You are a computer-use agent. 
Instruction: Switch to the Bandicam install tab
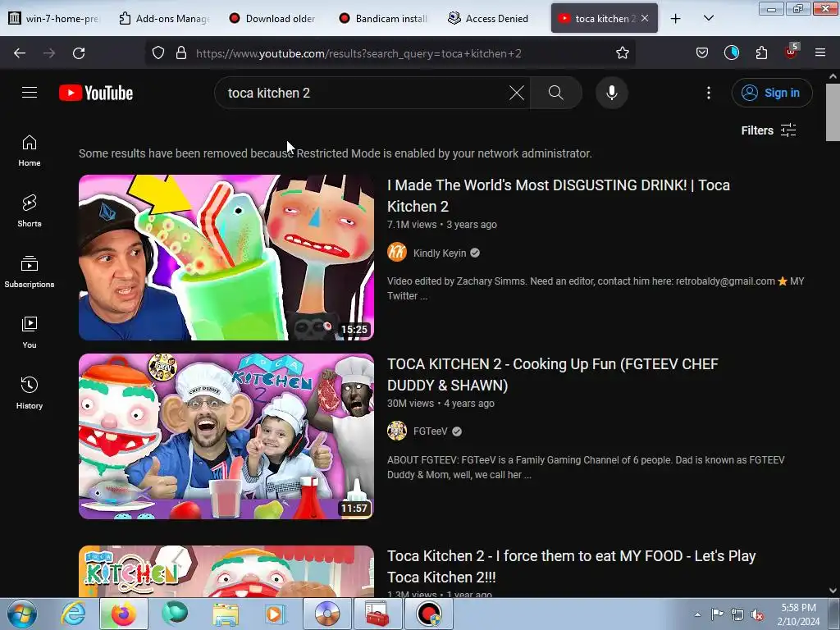(384, 19)
